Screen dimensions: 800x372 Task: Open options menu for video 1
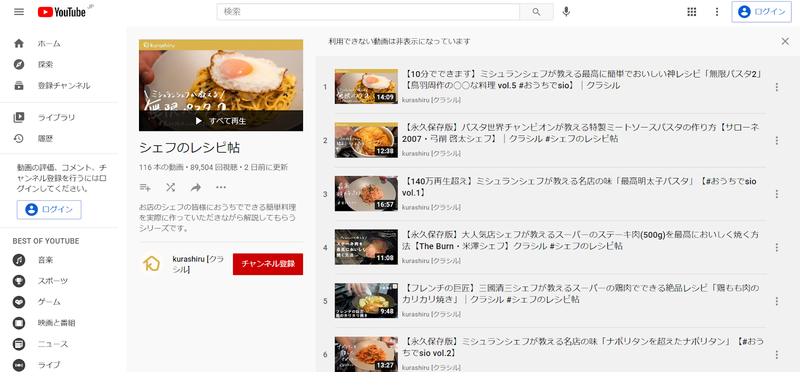point(777,87)
